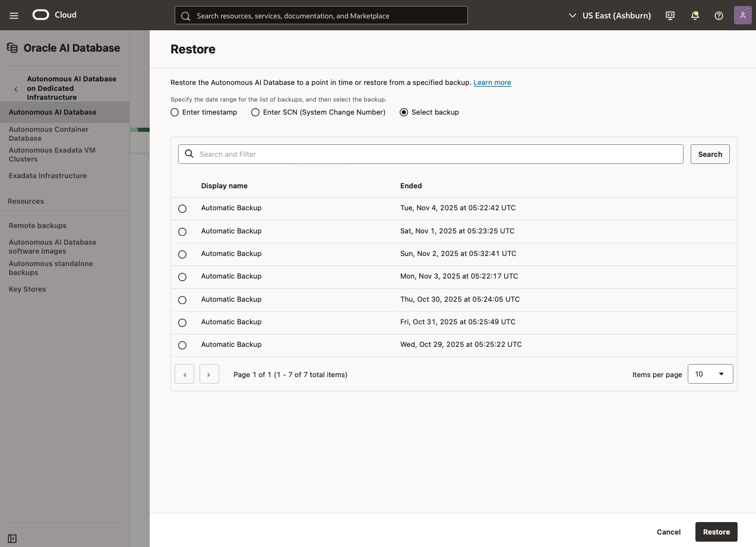Screen dimensions: 756x547
Task: Open Autonomous AI Database in the sidebar
Action: click(52, 112)
